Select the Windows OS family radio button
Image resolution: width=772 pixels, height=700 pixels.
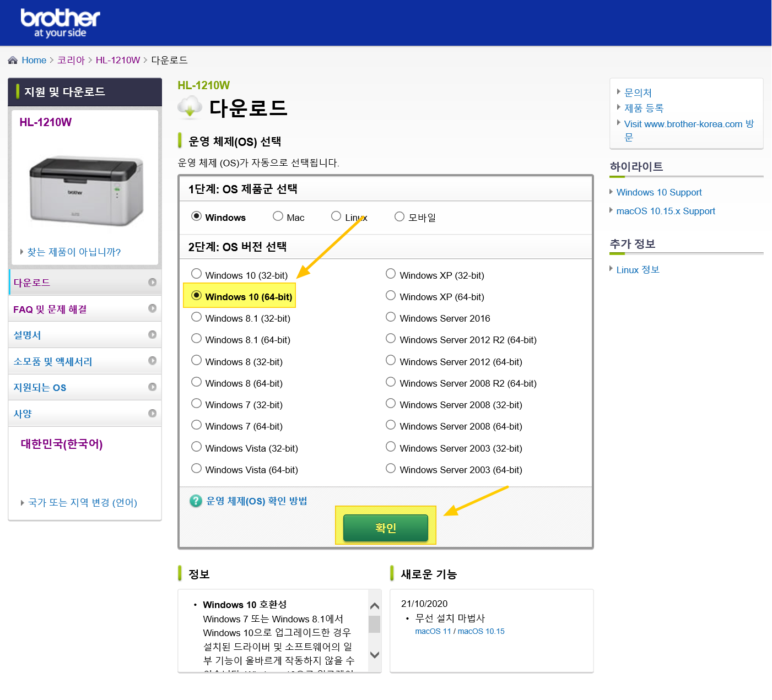click(196, 216)
